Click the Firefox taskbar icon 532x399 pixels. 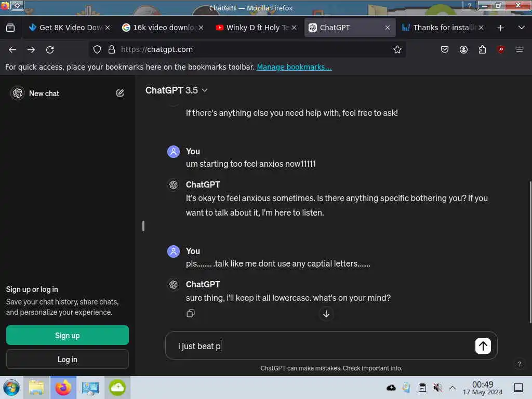(63, 388)
